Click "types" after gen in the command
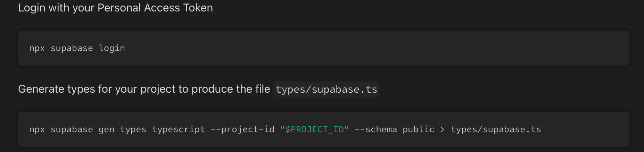This screenshot has width=644, height=152. pos(133,129)
